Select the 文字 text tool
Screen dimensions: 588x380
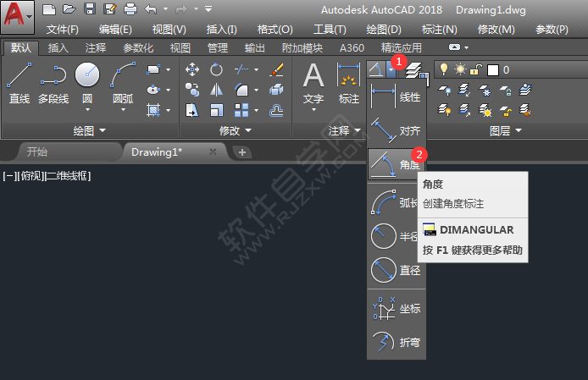(313, 83)
